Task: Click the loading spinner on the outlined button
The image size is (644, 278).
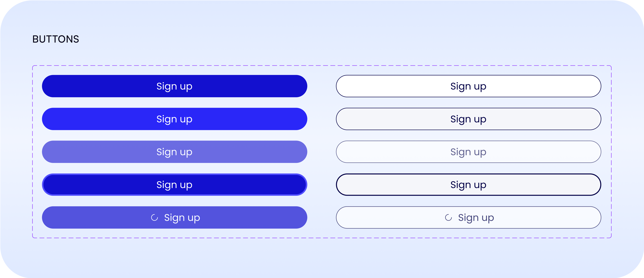Action: [448, 218]
